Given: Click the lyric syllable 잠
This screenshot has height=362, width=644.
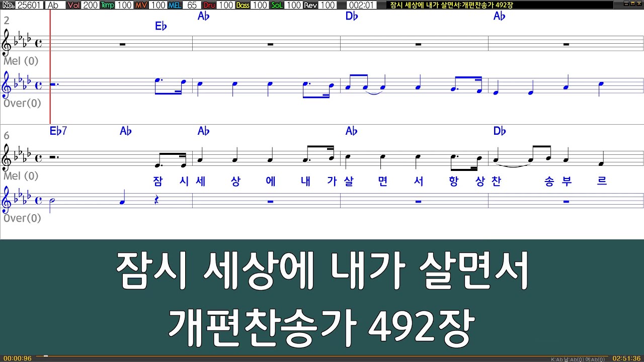Looking at the screenshot, I should point(157,182).
